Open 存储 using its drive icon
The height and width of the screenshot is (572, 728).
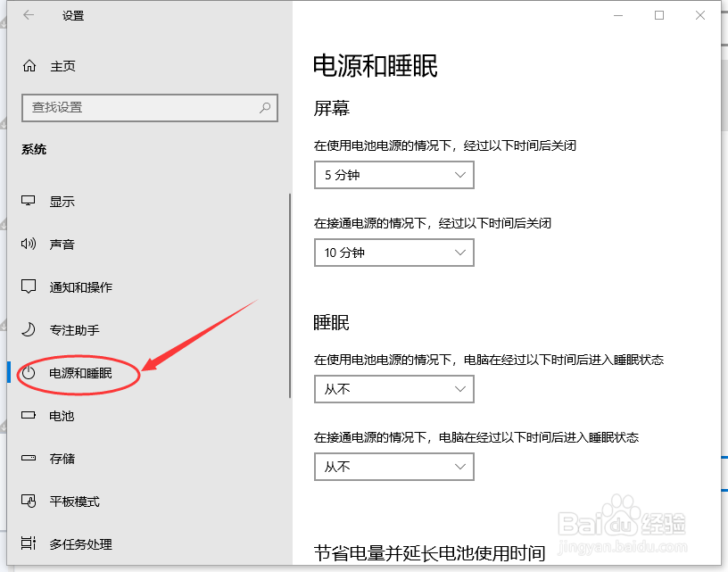(28, 459)
